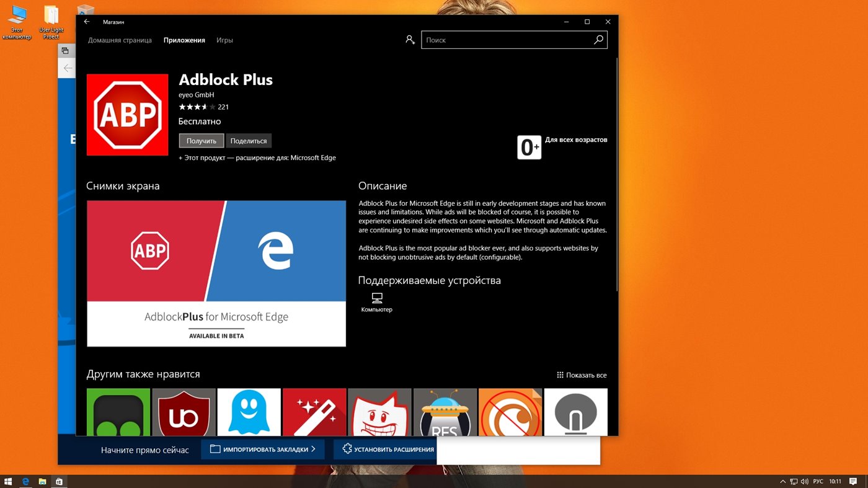The height and width of the screenshot is (488, 868).
Task: Open the green two-circles app tile
Action: pos(118,412)
